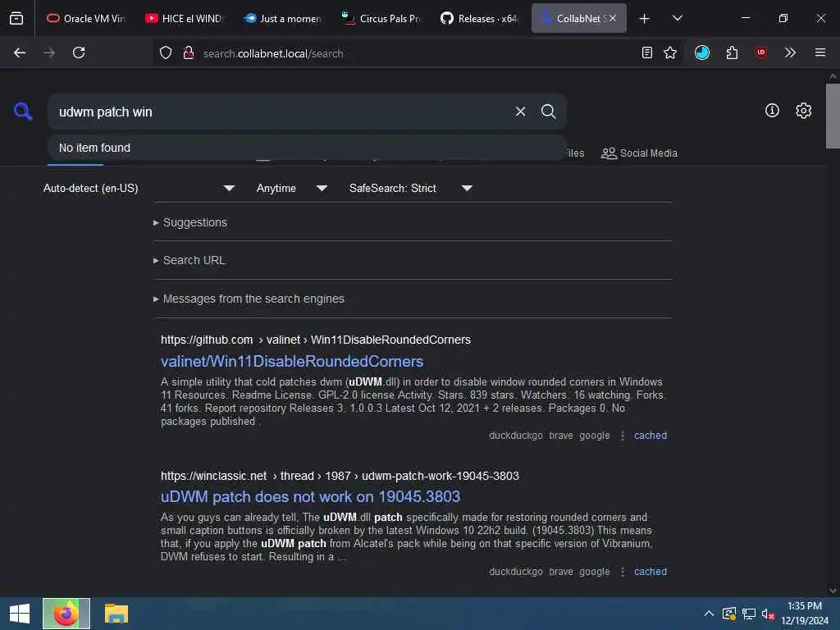Screen dimensions: 840x630
Task: Open the About info icon
Action: [772, 111]
